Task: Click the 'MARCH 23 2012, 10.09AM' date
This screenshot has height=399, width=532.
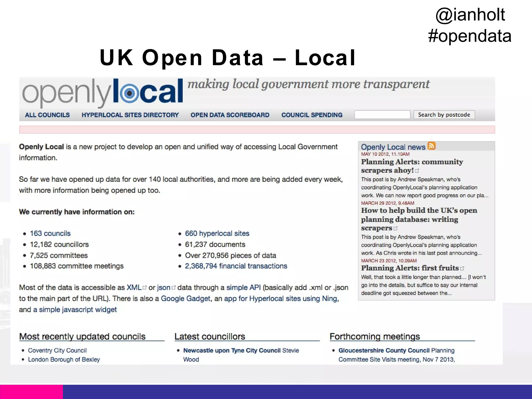Action: (389, 261)
